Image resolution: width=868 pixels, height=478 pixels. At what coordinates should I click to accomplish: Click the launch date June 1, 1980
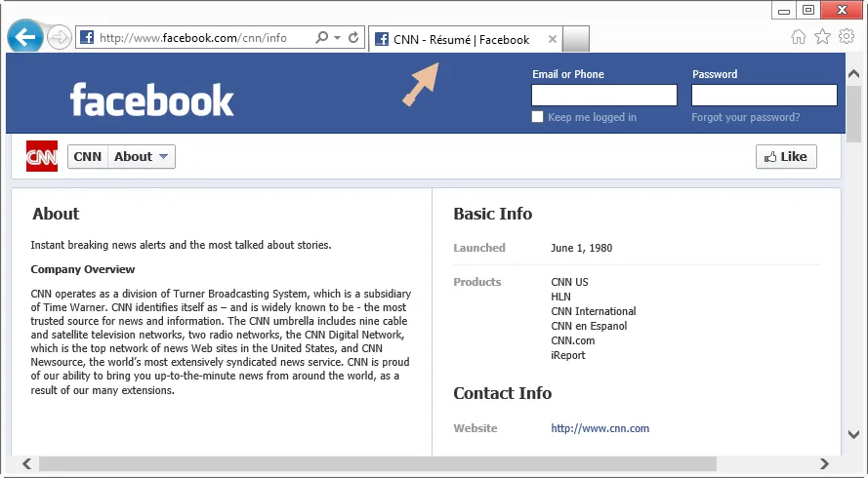pyautogui.click(x=581, y=248)
